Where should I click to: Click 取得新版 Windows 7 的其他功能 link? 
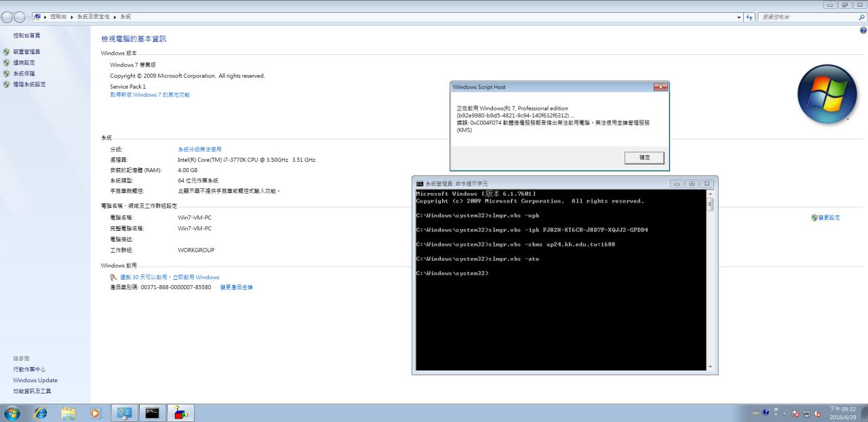coord(150,95)
